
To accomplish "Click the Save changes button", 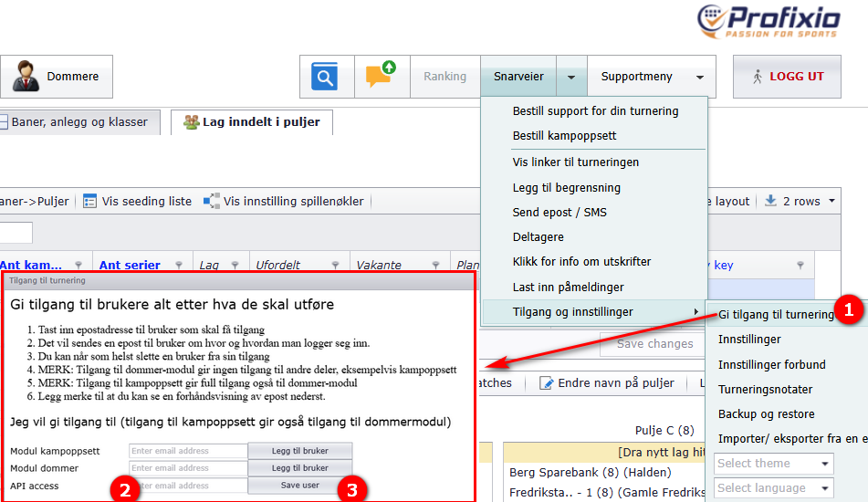I will click(652, 344).
